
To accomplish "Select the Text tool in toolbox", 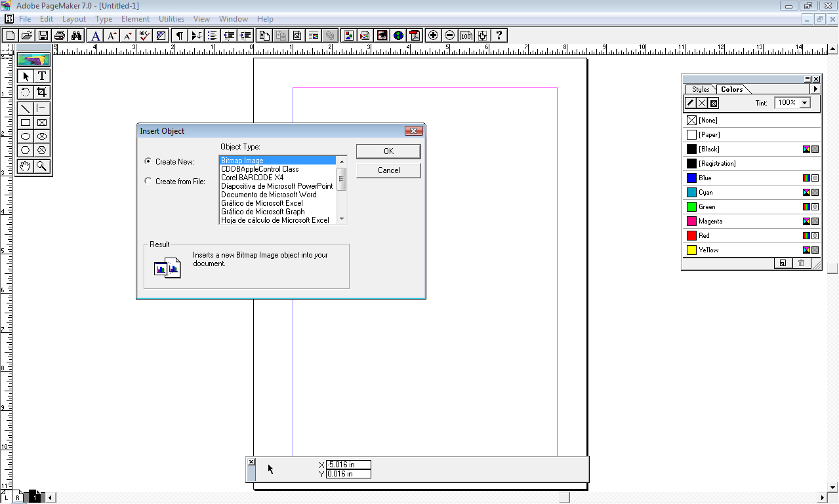I will [x=42, y=77].
